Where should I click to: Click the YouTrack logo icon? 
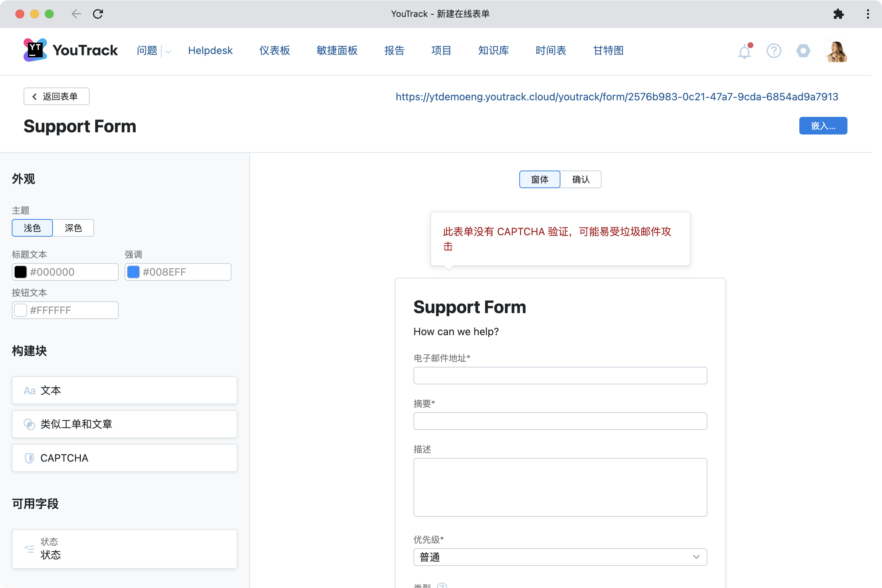(35, 50)
